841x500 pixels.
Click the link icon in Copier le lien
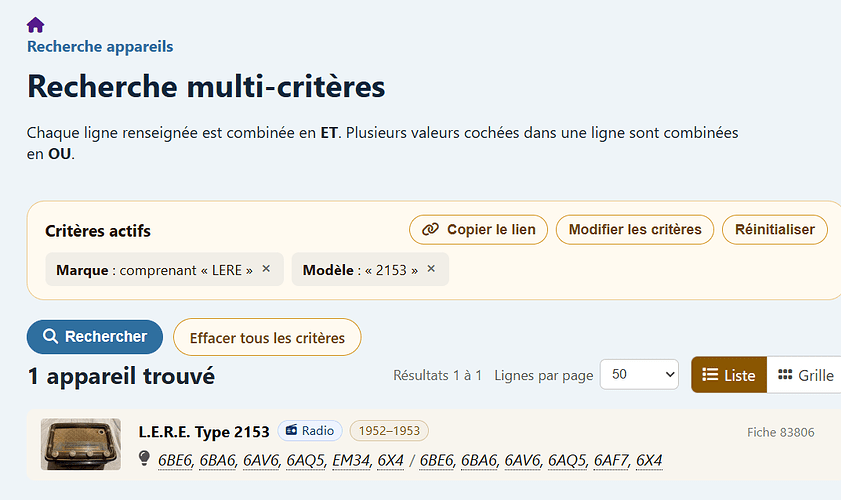pyautogui.click(x=430, y=230)
